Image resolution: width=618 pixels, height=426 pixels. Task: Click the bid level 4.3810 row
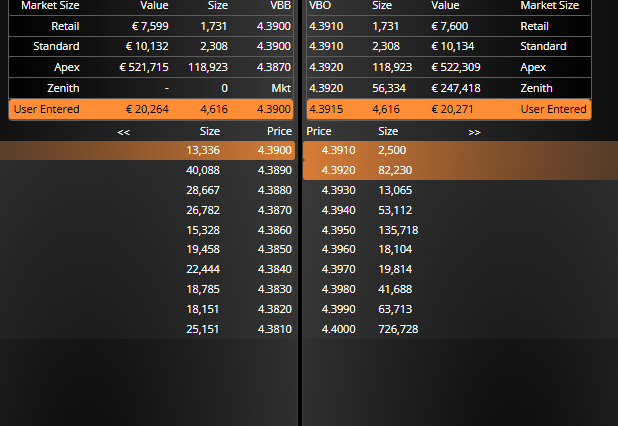click(x=147, y=329)
